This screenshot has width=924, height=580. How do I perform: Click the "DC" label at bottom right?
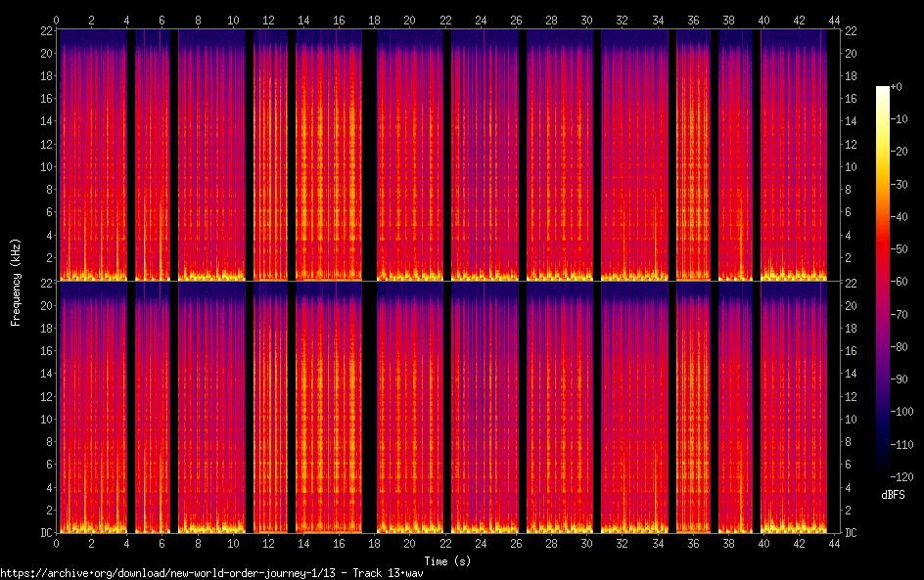853,533
